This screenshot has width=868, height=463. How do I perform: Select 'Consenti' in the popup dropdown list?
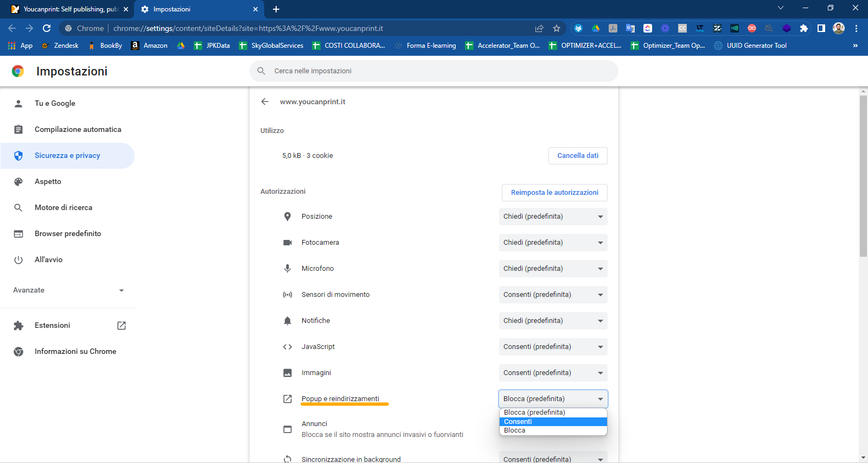pyautogui.click(x=552, y=422)
